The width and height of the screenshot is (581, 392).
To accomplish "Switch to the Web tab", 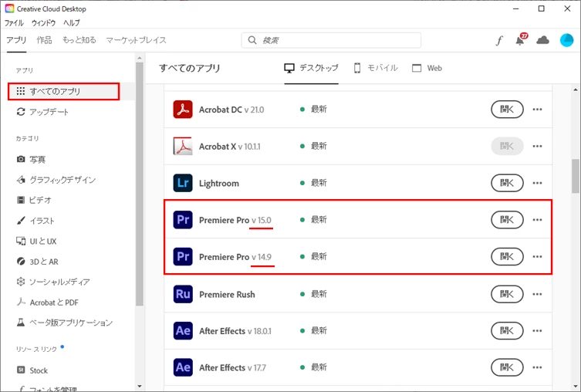I will (427, 68).
